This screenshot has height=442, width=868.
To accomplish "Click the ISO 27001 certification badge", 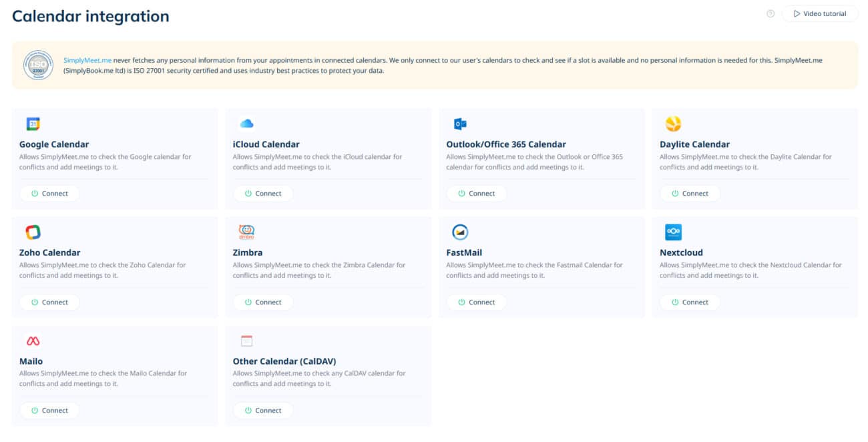I will pyautogui.click(x=38, y=65).
